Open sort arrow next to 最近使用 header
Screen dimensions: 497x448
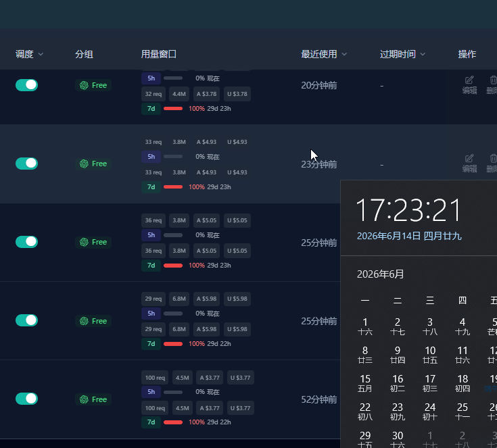point(344,55)
